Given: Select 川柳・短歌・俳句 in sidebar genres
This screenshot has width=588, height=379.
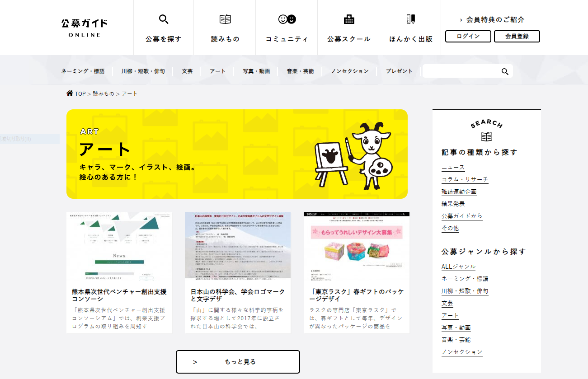Looking at the screenshot, I should click(x=465, y=291).
